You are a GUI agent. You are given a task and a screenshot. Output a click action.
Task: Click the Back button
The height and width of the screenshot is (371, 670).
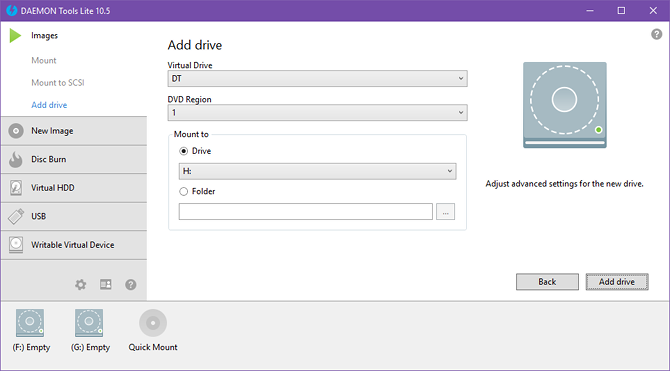pyautogui.click(x=547, y=282)
